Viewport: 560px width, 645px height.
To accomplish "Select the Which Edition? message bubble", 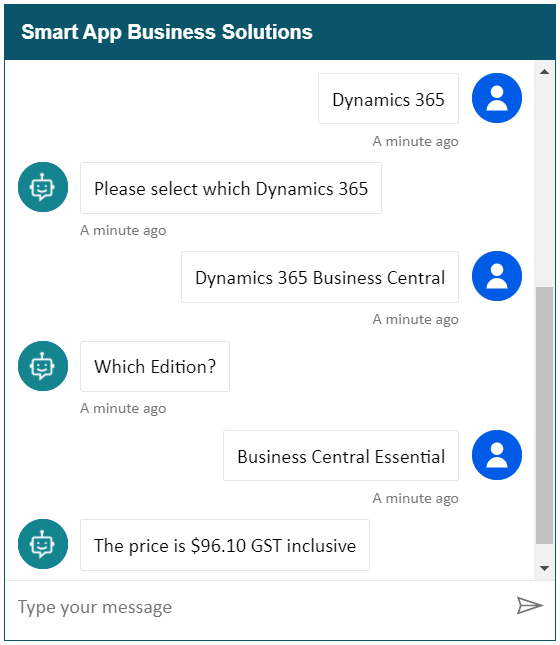I will click(155, 367).
